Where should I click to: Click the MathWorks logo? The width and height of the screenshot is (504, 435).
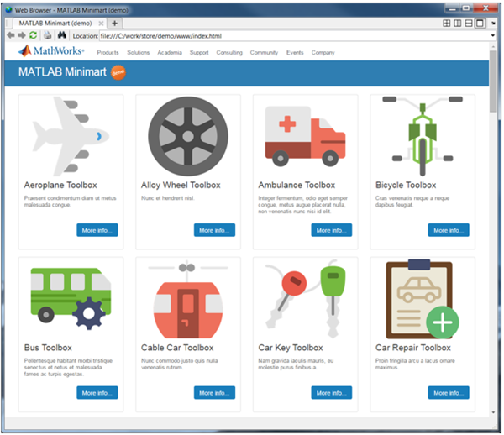[x=51, y=52]
